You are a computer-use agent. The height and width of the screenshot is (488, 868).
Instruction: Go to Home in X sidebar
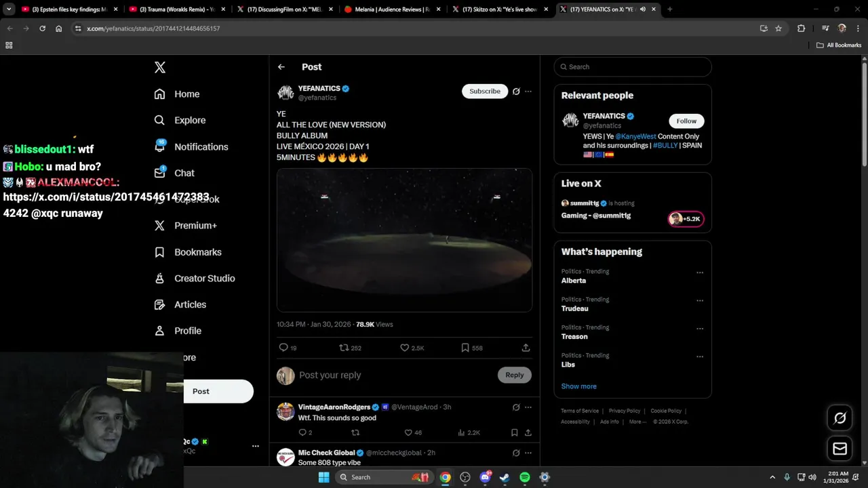177,94
